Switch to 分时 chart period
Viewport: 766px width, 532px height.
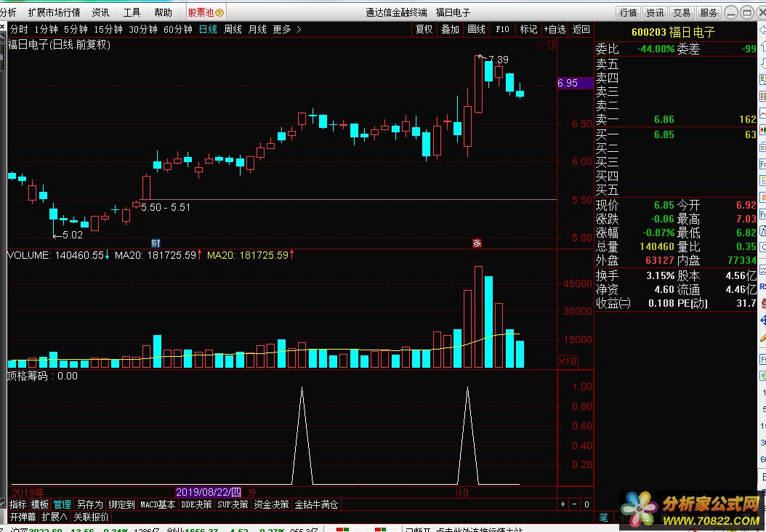[x=19, y=29]
